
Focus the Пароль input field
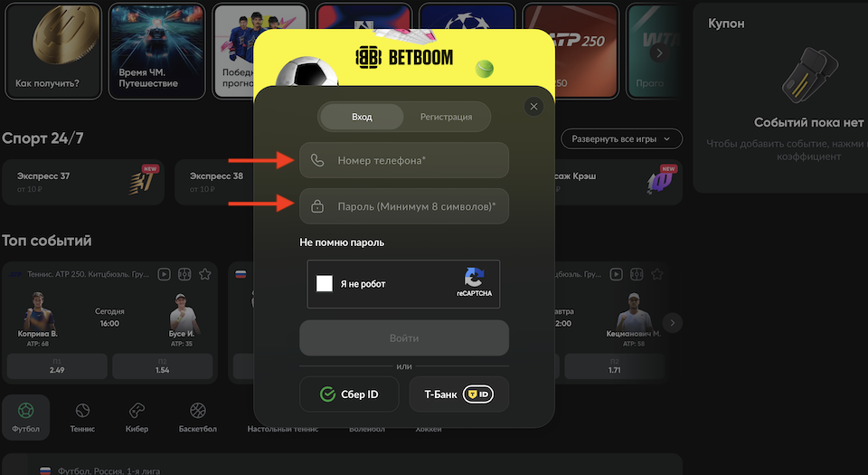point(404,206)
